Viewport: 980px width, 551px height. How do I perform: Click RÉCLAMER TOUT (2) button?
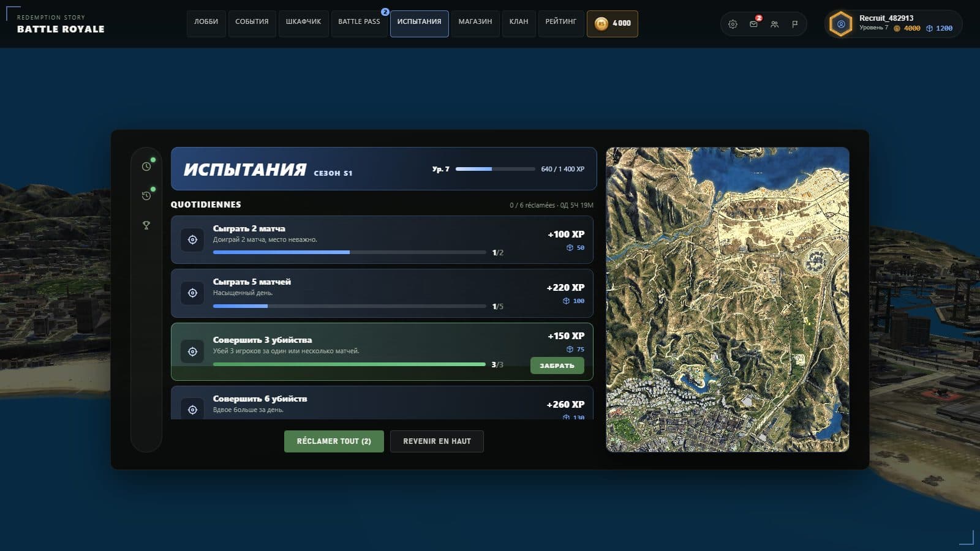tap(334, 441)
